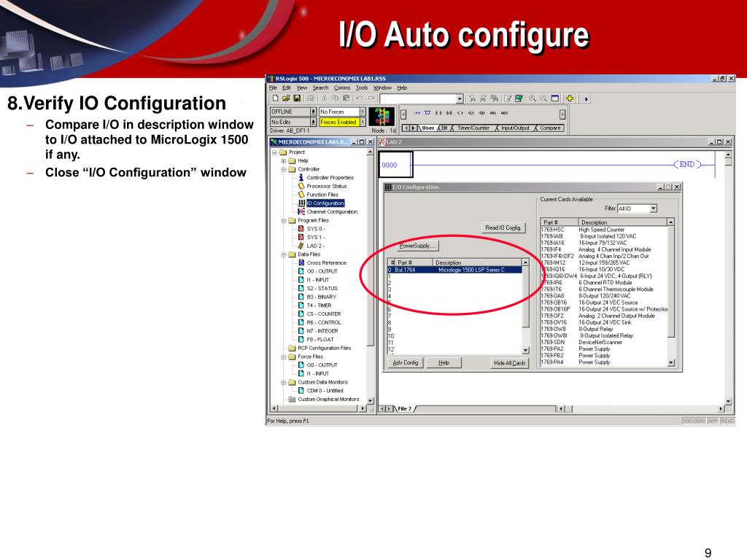Open the Search menu

[321, 87]
